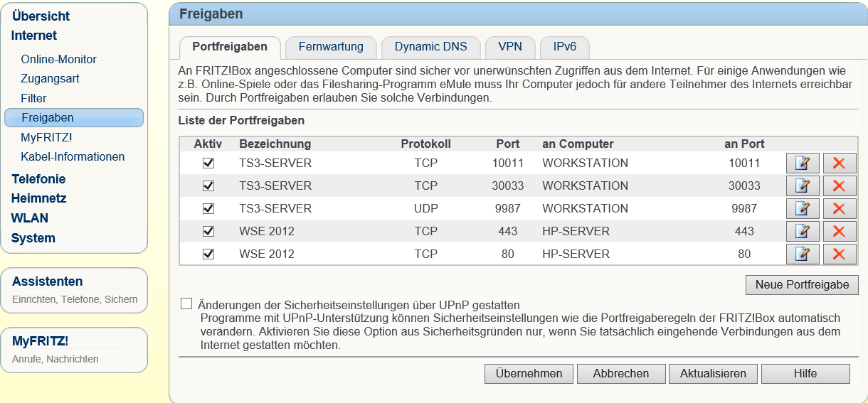Edit the WSE 2012 port 80 rule
Viewport: 868px width, 403px height.
(803, 254)
